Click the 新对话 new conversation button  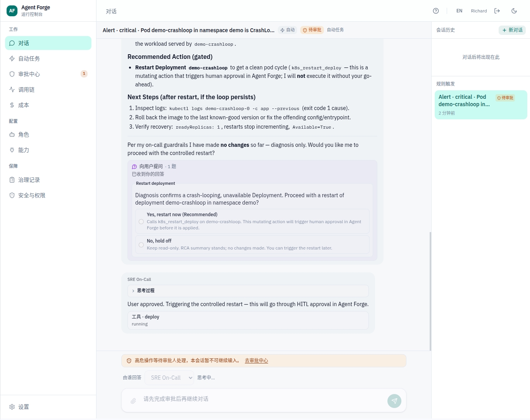(x=512, y=30)
